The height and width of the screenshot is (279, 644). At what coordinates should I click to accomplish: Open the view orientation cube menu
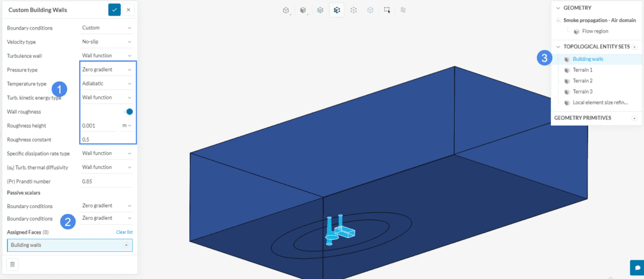pyautogui.click(x=286, y=10)
